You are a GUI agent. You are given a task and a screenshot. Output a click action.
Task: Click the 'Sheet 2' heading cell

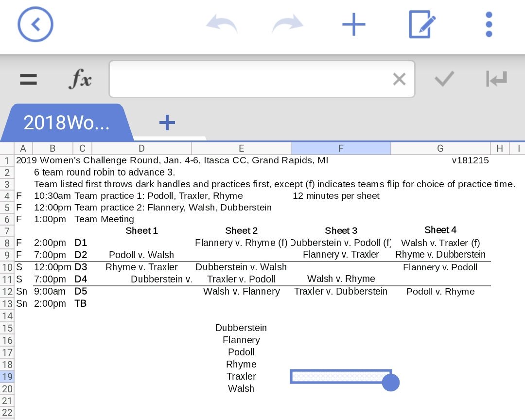pos(241,231)
